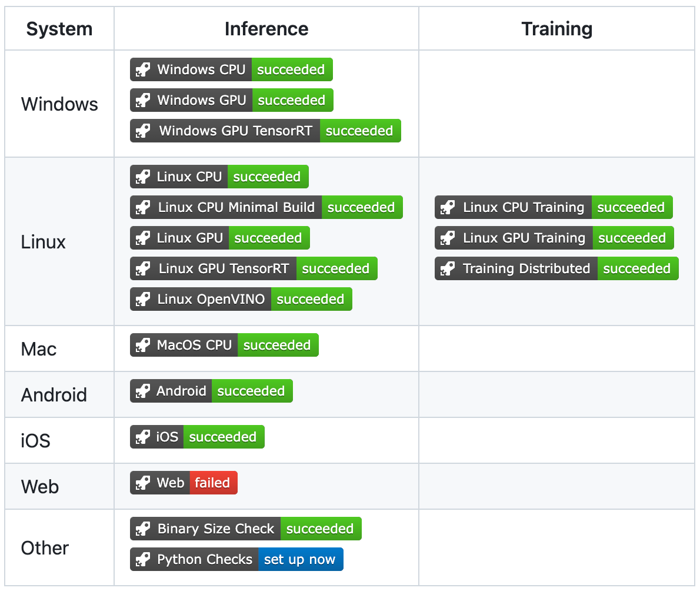Click the iOS succeeded status label
Viewport: 700px width, 591px height.
tap(223, 437)
